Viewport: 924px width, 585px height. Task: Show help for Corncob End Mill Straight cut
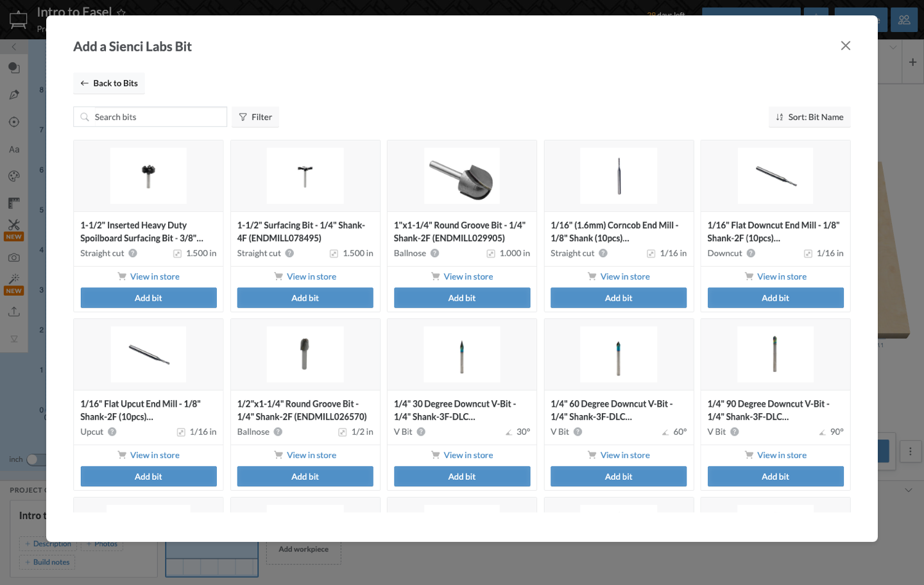pos(603,253)
